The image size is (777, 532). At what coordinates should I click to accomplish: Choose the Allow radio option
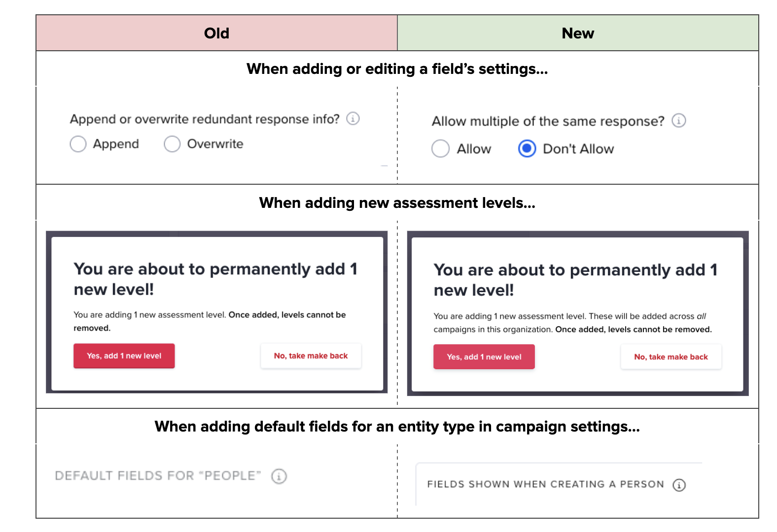click(440, 149)
